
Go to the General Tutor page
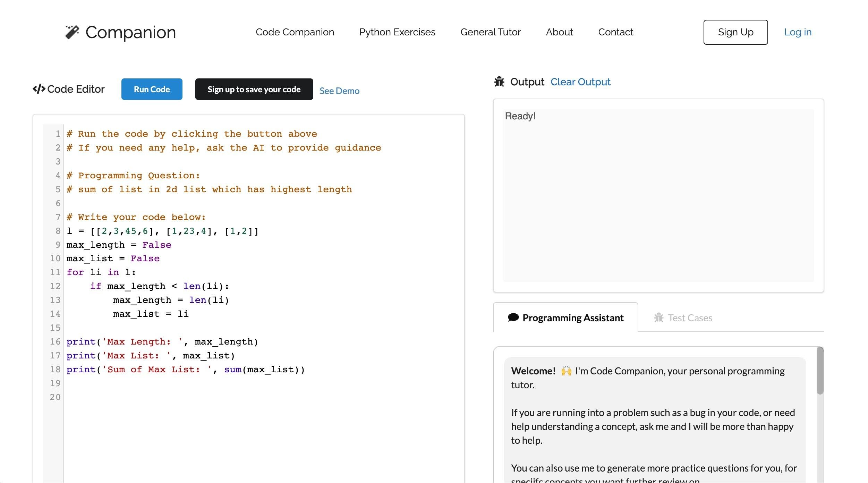pos(490,32)
